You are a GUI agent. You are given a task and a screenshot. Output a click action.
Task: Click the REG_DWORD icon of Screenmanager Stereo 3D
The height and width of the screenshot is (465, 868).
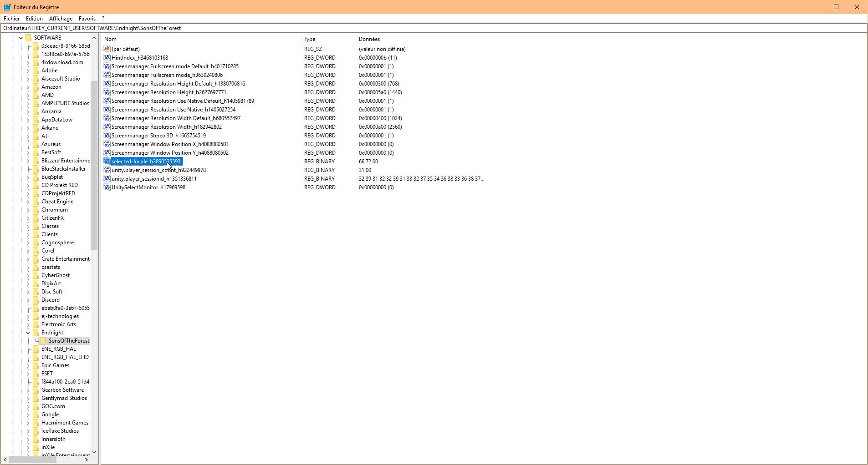(107, 135)
